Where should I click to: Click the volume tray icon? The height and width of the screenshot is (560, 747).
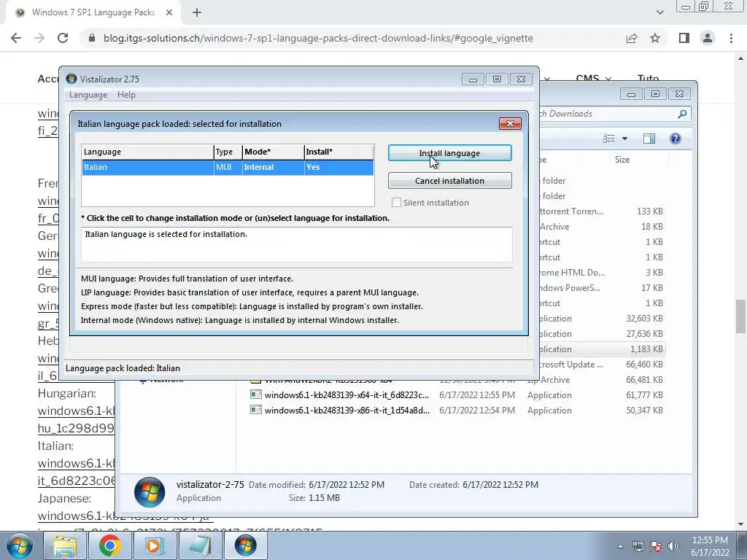[x=673, y=546]
